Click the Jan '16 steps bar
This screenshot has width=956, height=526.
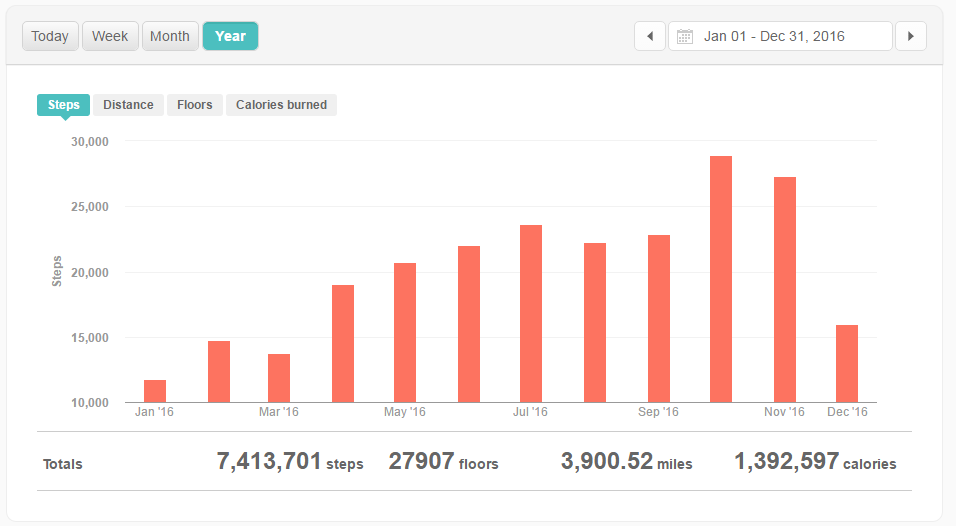155,391
